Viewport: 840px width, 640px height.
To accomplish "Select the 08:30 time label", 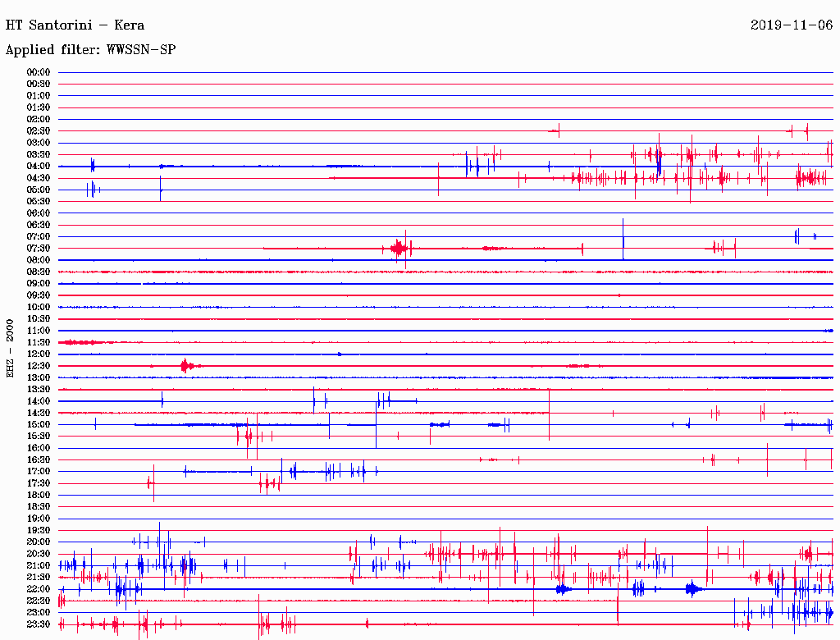I will tap(39, 272).
